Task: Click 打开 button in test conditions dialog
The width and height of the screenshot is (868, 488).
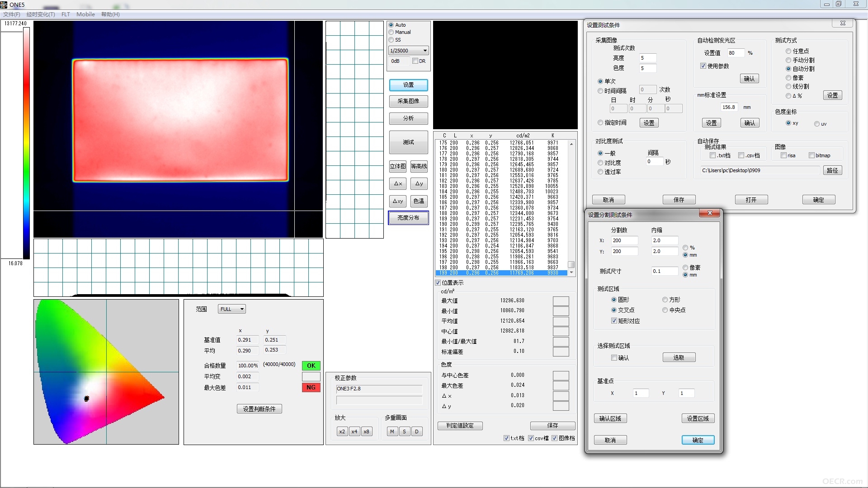Action: 751,200
